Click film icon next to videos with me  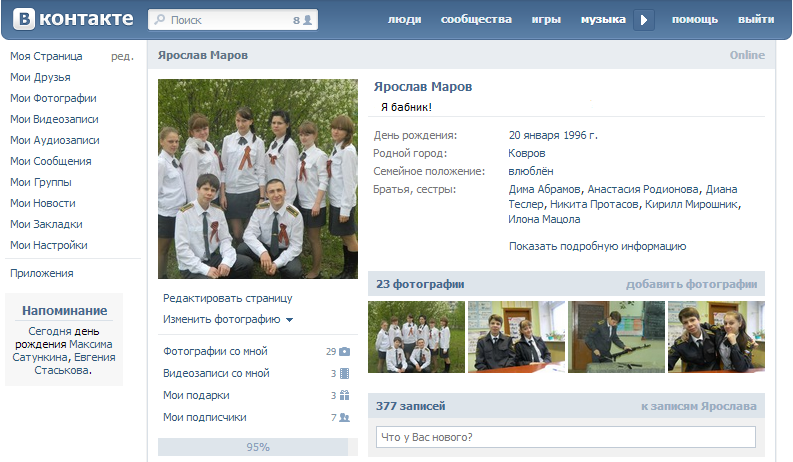click(344, 374)
